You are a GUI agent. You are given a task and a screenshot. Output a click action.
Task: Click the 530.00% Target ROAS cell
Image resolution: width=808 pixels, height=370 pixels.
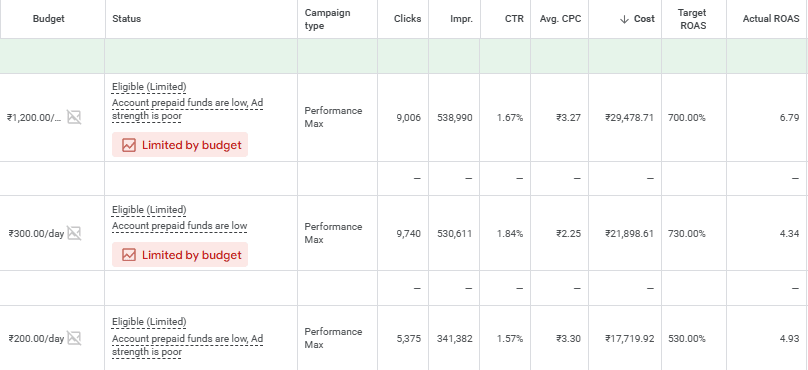[x=687, y=339]
